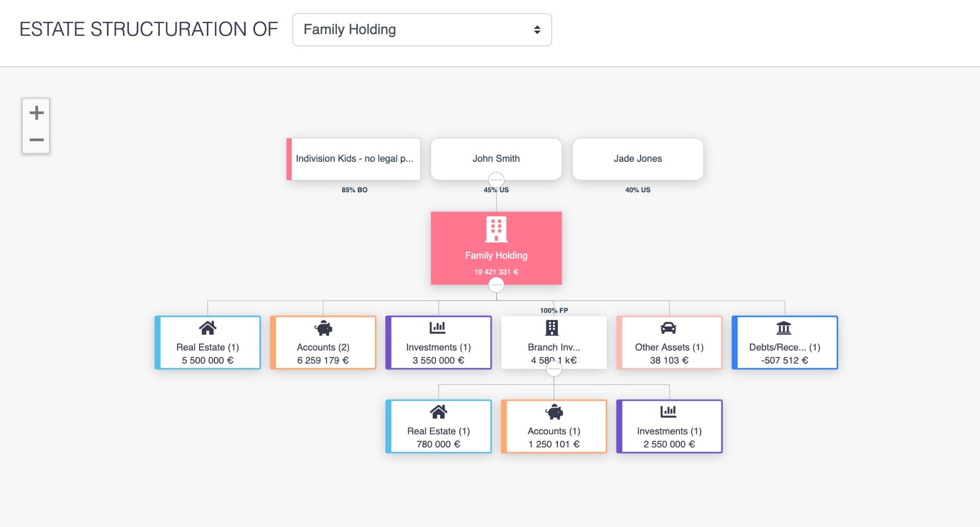
Task: Collapse the John Smith node toggle
Action: [x=496, y=180]
